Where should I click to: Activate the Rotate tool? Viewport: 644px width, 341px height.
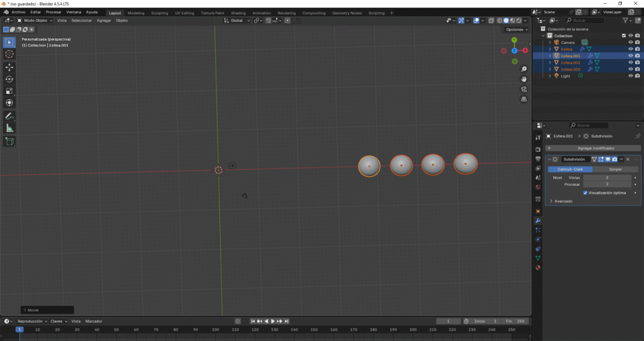point(9,79)
